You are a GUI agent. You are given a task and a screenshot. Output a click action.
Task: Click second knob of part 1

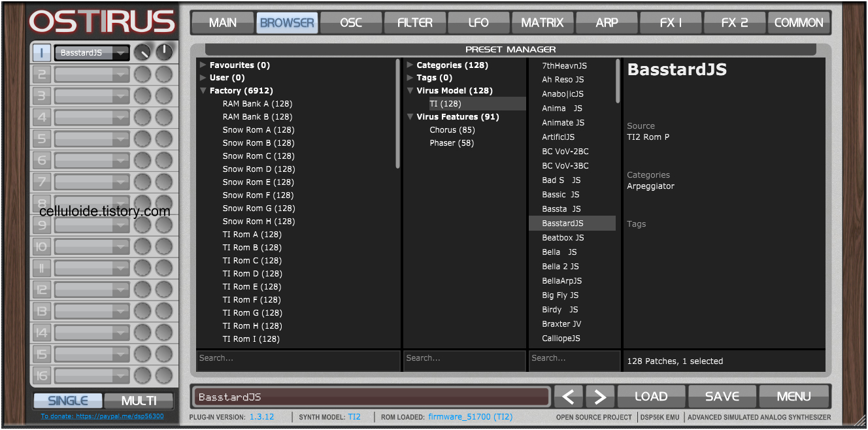164,52
